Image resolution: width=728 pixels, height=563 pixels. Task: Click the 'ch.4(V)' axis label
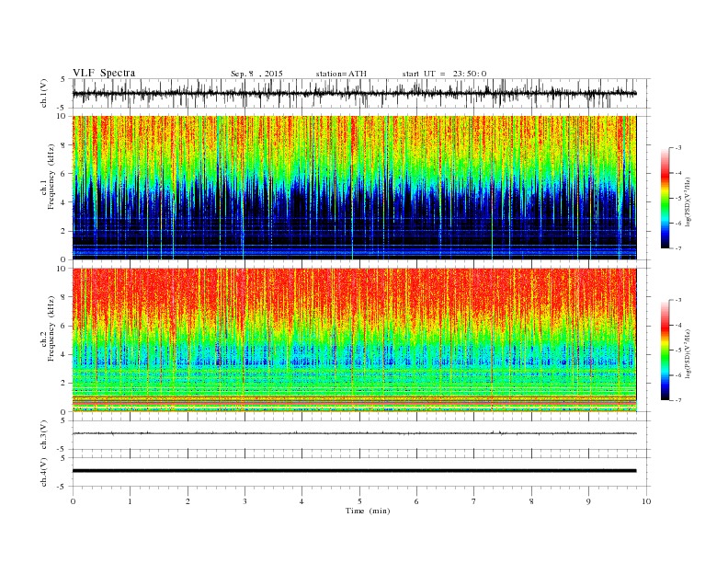44,472
